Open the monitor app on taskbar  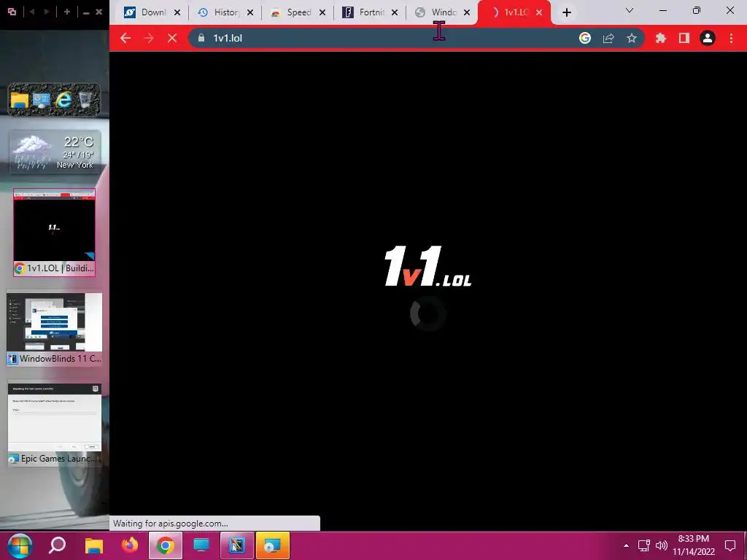pos(201,545)
